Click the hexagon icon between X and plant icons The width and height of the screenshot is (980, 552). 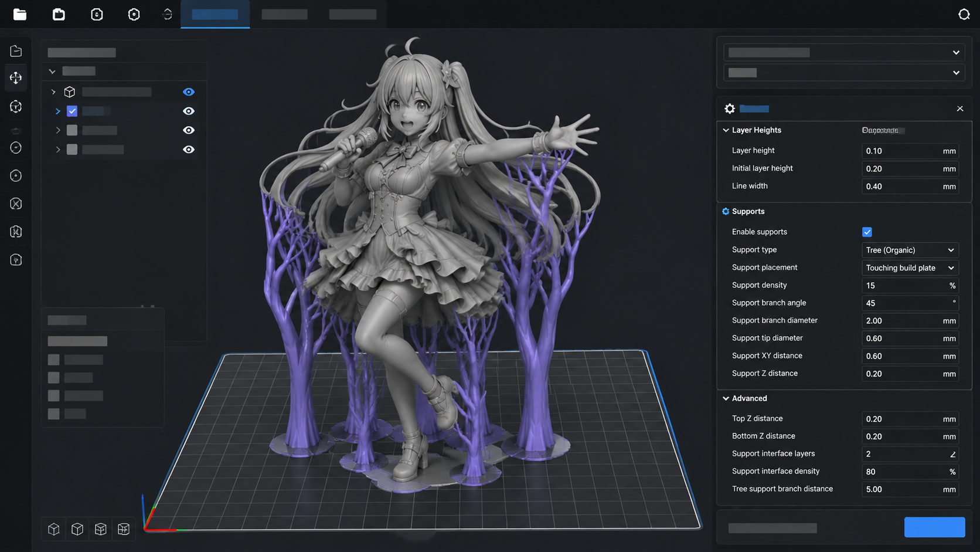(16, 232)
